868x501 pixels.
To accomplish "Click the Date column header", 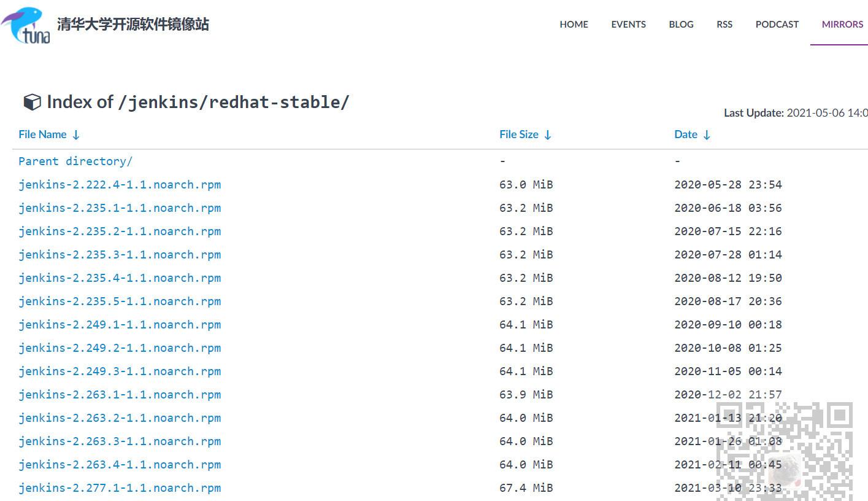I will tap(686, 134).
